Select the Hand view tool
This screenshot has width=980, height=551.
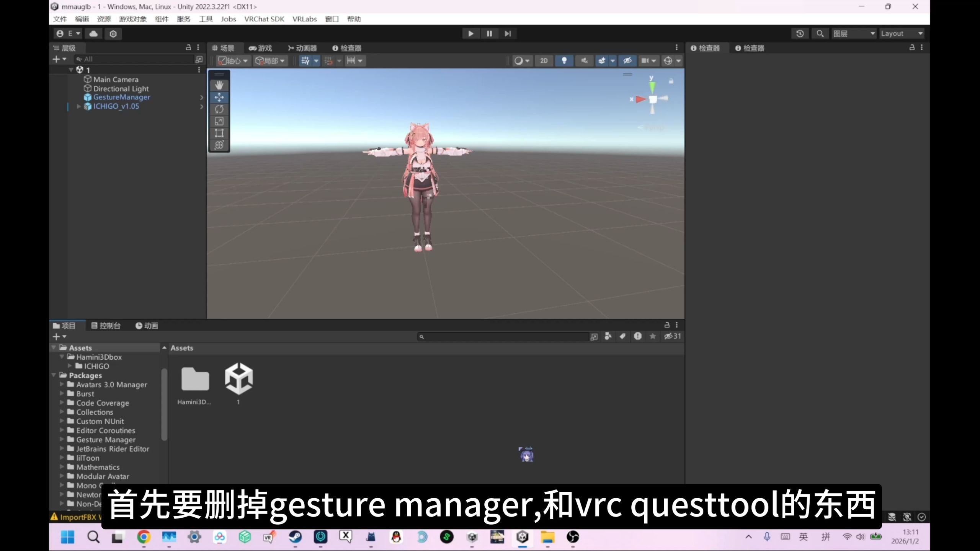coord(219,85)
